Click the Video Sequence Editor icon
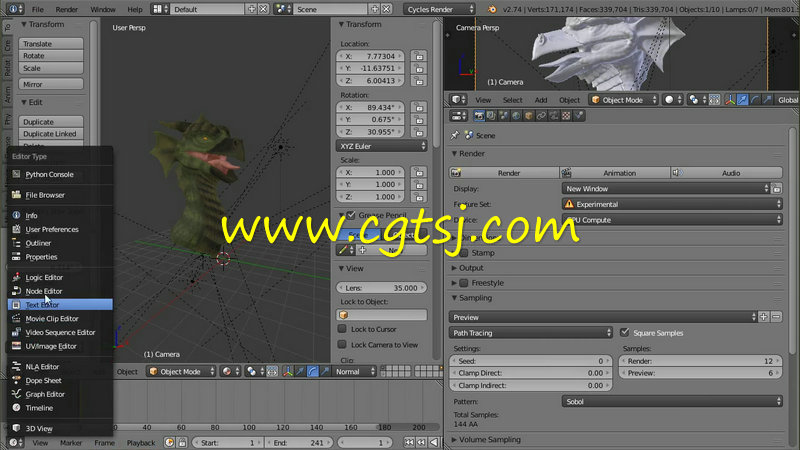This screenshot has width=800, height=450. (16, 332)
